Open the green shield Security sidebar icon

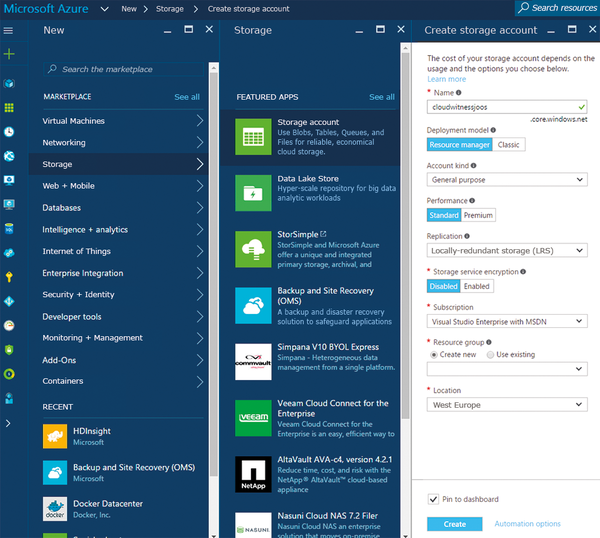9,349
